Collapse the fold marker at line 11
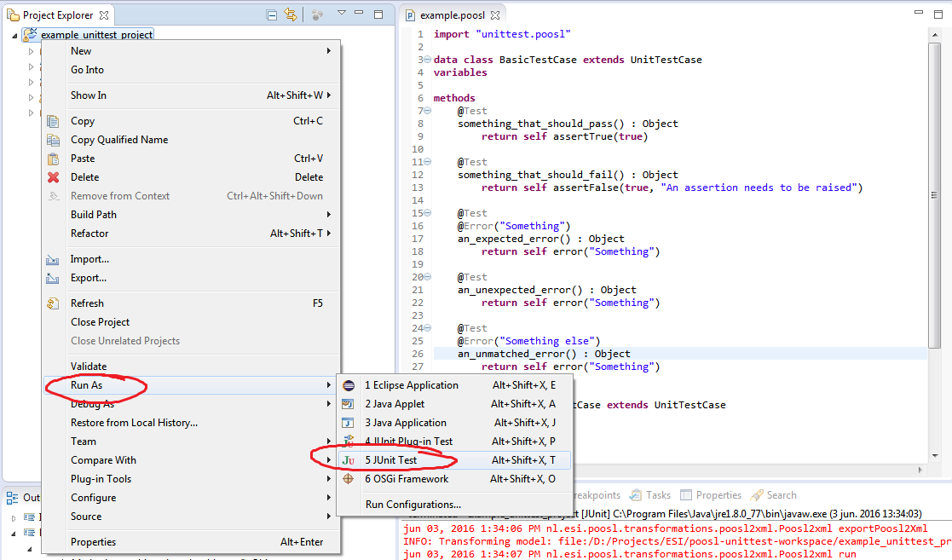 pyautogui.click(x=428, y=162)
